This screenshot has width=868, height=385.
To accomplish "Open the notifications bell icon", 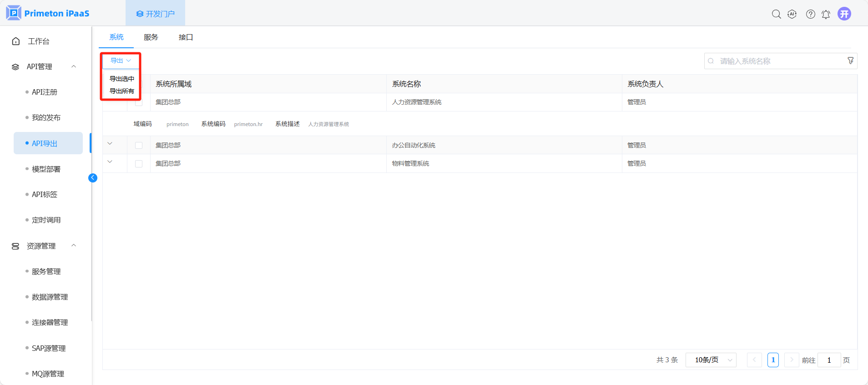I will pos(826,14).
